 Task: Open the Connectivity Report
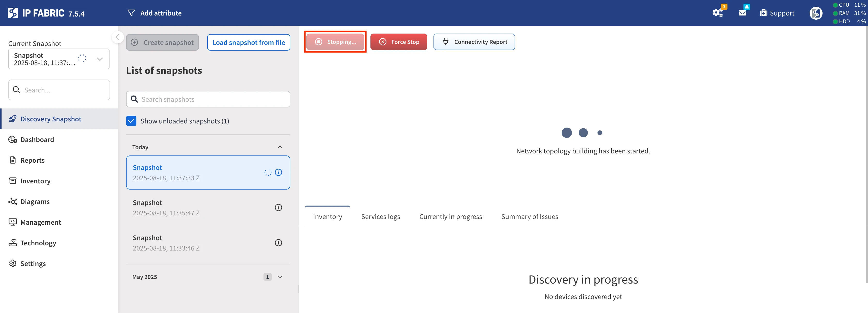tap(474, 42)
